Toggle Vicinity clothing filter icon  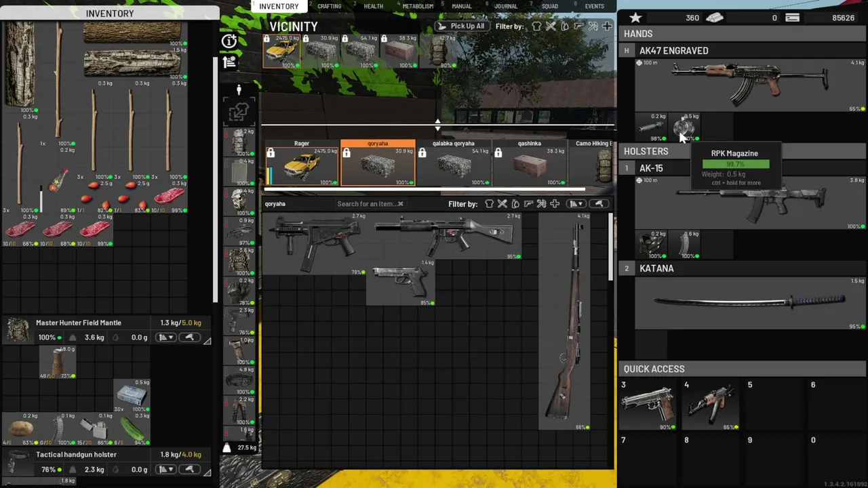point(536,26)
